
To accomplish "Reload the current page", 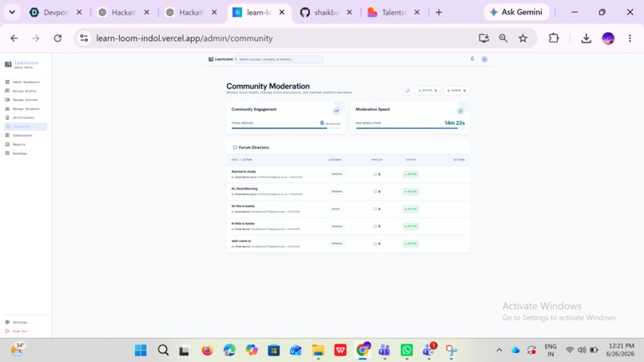I will 58,38.
